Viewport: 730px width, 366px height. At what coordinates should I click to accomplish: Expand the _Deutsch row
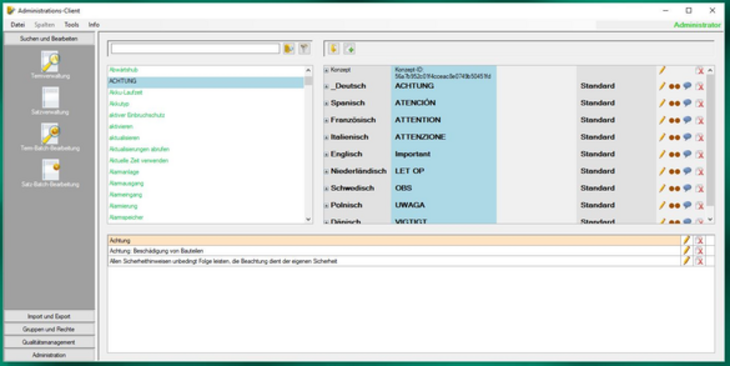(326, 87)
